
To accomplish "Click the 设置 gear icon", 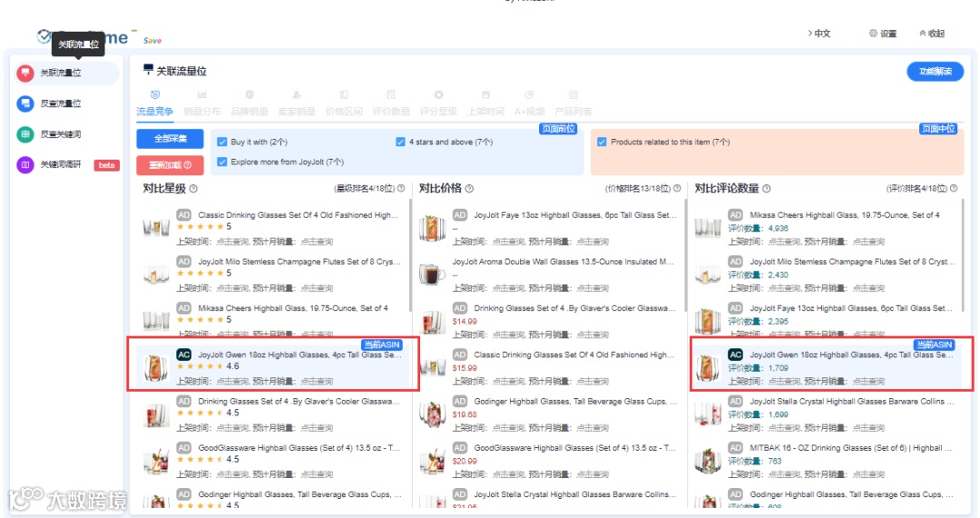I will (x=873, y=34).
